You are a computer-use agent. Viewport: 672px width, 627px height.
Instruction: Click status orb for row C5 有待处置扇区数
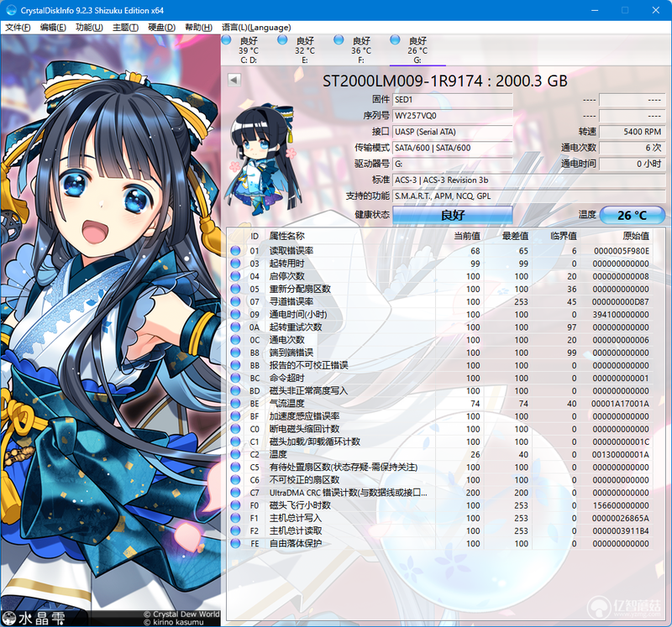[235, 467]
